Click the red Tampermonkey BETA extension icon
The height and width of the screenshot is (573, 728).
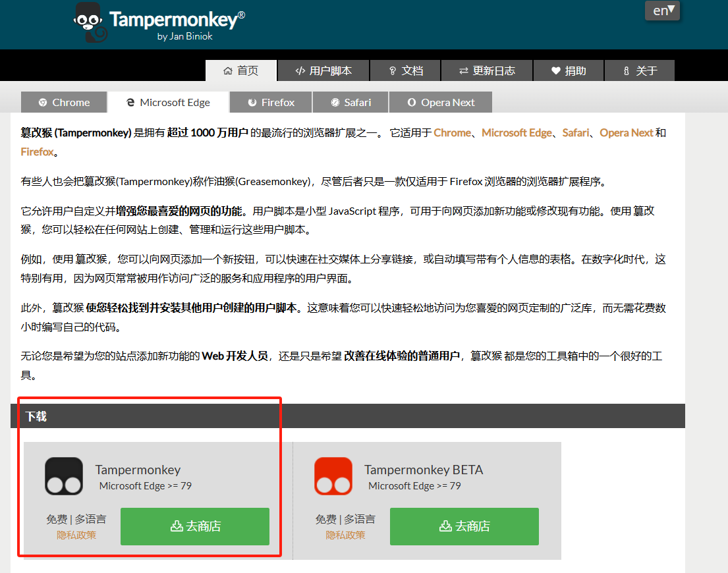333,476
